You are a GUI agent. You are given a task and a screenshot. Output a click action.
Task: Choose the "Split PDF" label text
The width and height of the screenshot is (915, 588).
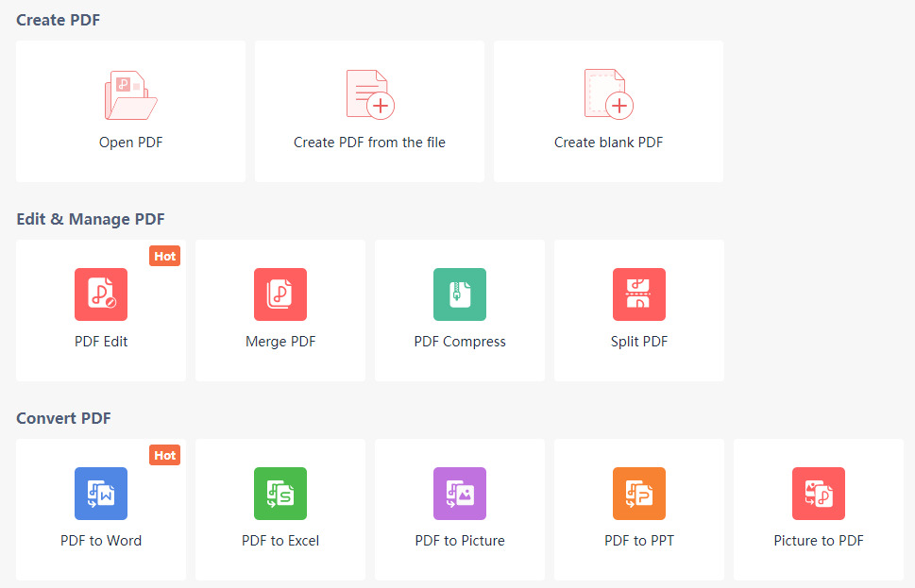click(x=639, y=342)
